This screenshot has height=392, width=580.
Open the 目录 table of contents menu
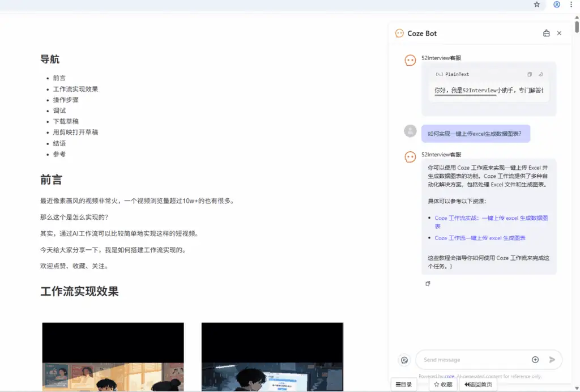click(x=404, y=384)
